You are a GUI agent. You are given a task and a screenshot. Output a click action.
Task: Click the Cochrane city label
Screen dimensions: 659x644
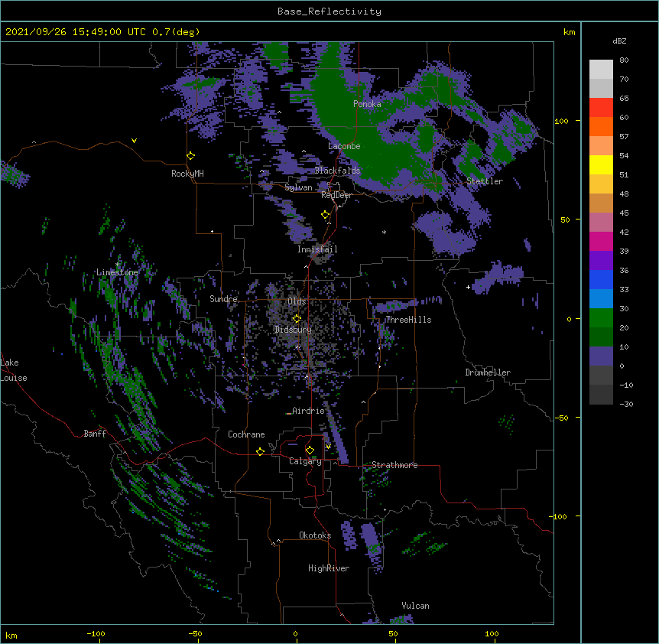point(246,434)
